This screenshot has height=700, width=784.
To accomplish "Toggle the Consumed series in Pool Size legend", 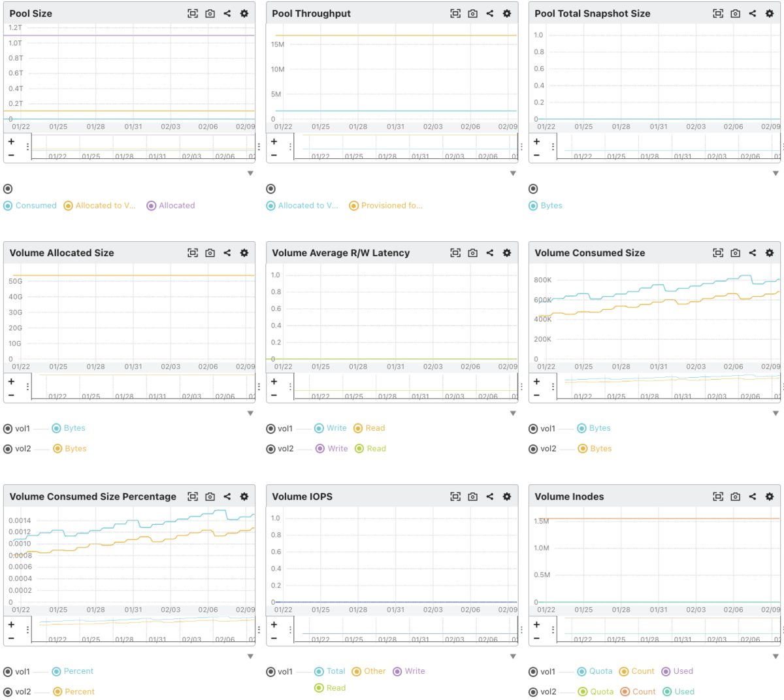I will (x=30, y=205).
